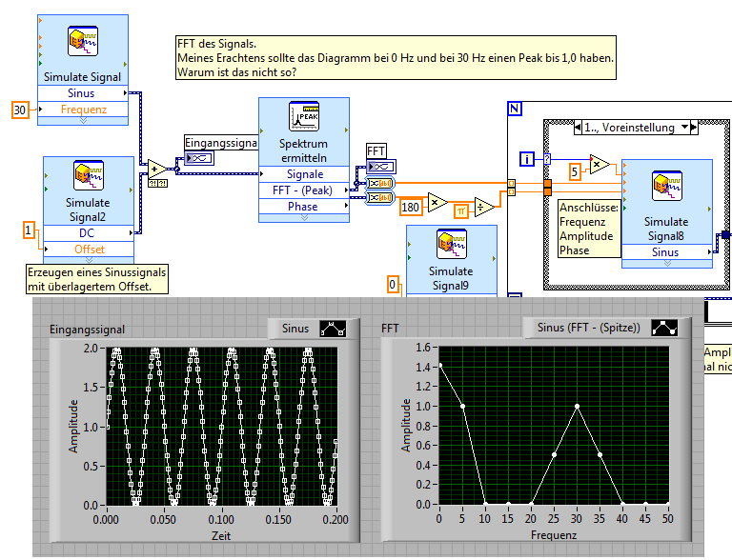Screen dimensions: 732x560
Task: Click the Spektrum ermitteln peak icon
Action: point(304,116)
